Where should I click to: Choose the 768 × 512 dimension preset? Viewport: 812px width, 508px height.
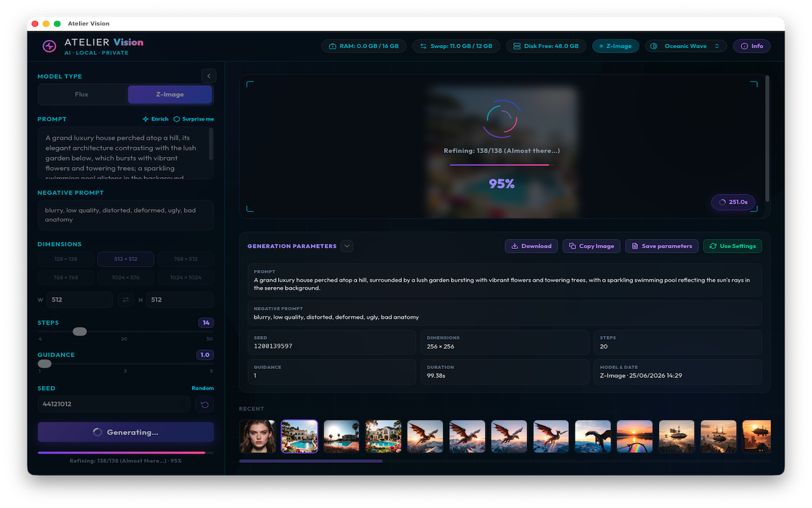(186, 259)
